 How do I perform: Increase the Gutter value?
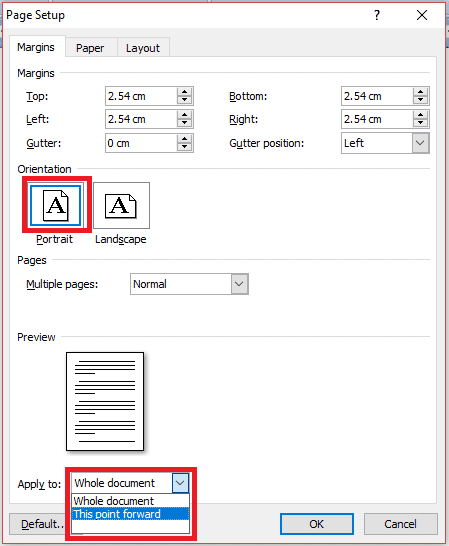point(185,139)
